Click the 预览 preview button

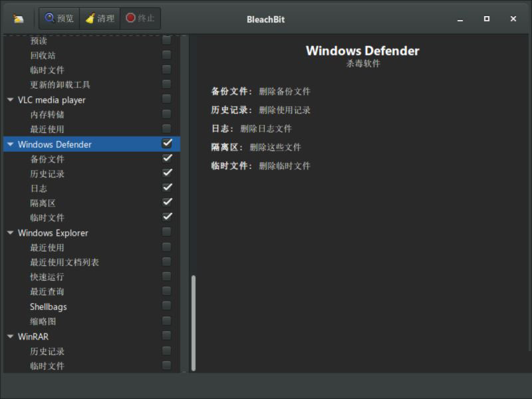click(x=59, y=19)
